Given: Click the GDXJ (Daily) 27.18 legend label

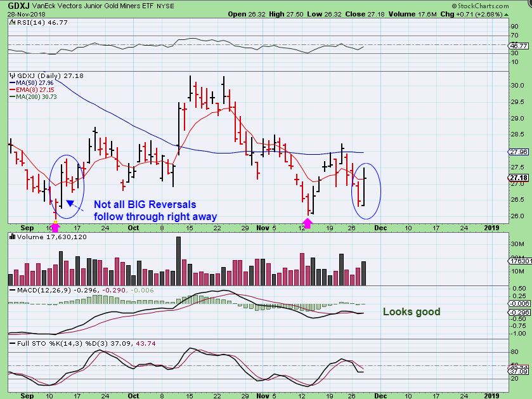Looking at the screenshot, I should pyautogui.click(x=50, y=75).
